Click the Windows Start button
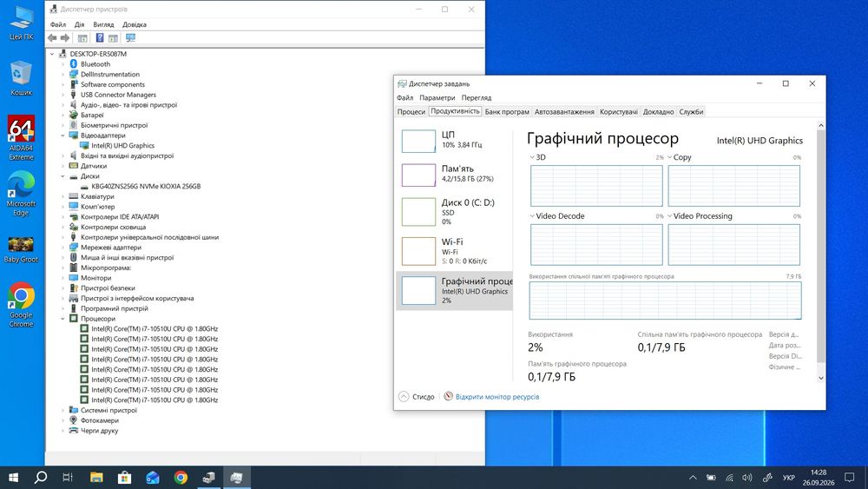 click(13, 478)
